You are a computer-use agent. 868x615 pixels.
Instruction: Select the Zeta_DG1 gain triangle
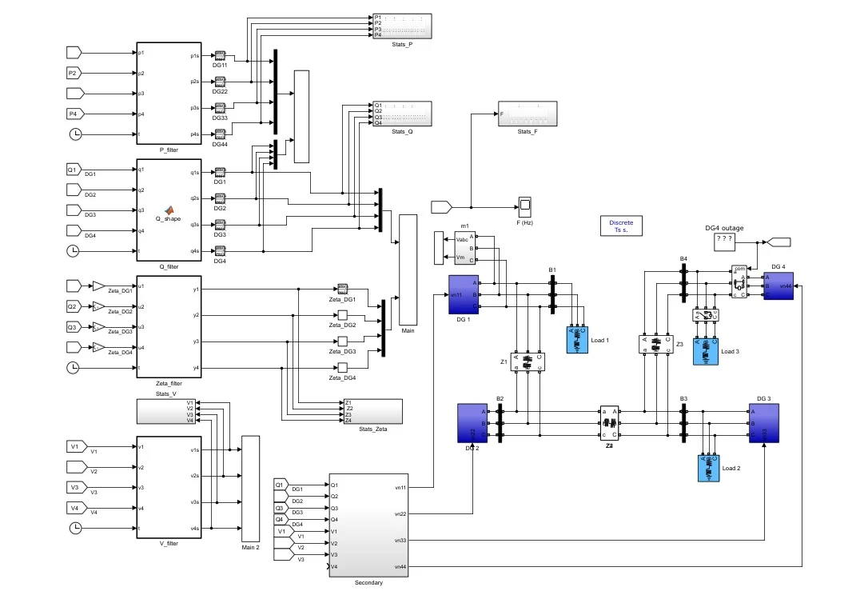pyautogui.click(x=99, y=286)
